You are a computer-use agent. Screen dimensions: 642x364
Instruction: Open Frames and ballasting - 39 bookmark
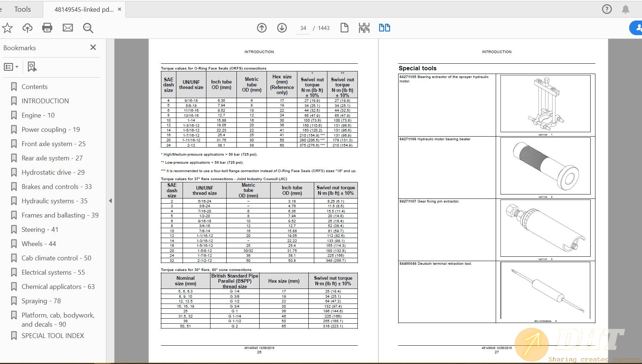pos(60,215)
